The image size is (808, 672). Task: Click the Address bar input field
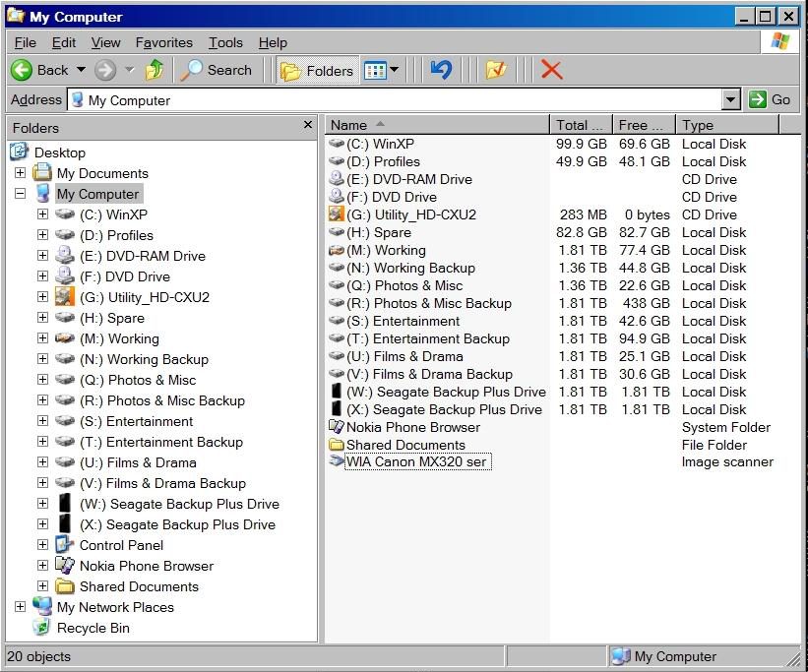tap(395, 100)
